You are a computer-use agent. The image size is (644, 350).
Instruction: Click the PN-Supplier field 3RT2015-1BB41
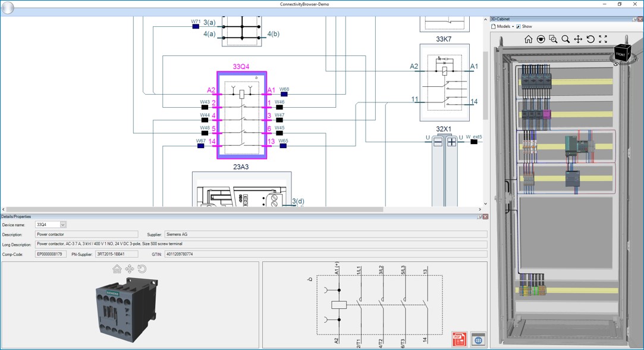[117, 254]
